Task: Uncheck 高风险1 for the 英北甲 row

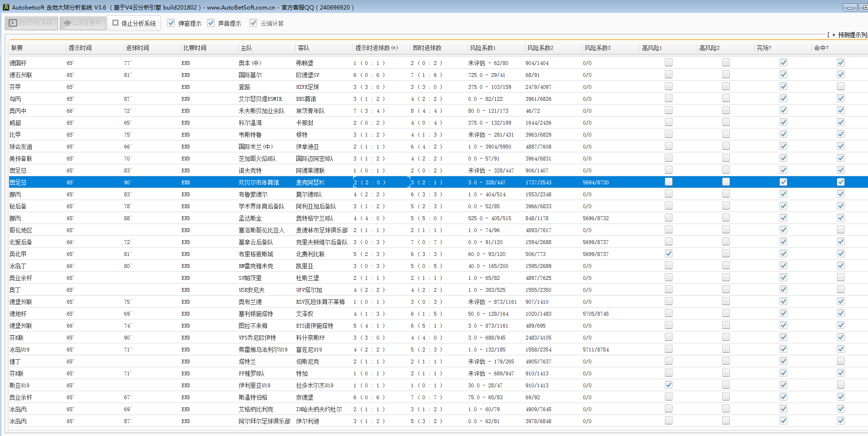Action: pyautogui.click(x=668, y=254)
